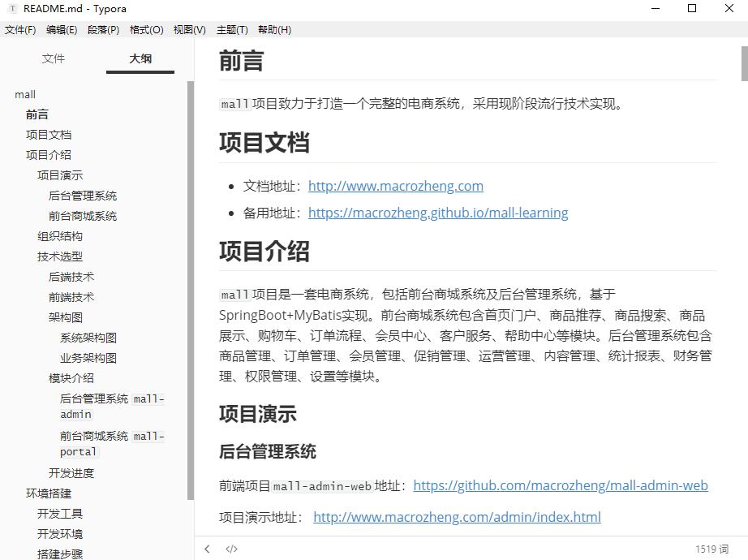Viewport: 748px width, 560px height.
Task: Go to 搭建步骤 in outline
Action: [x=60, y=554]
